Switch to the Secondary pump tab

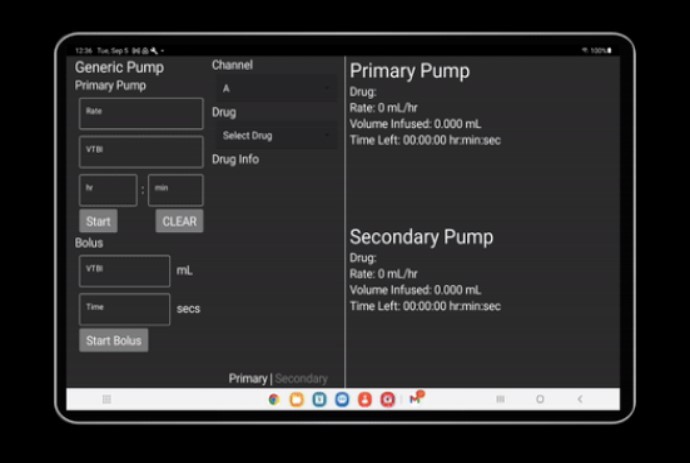(301, 379)
